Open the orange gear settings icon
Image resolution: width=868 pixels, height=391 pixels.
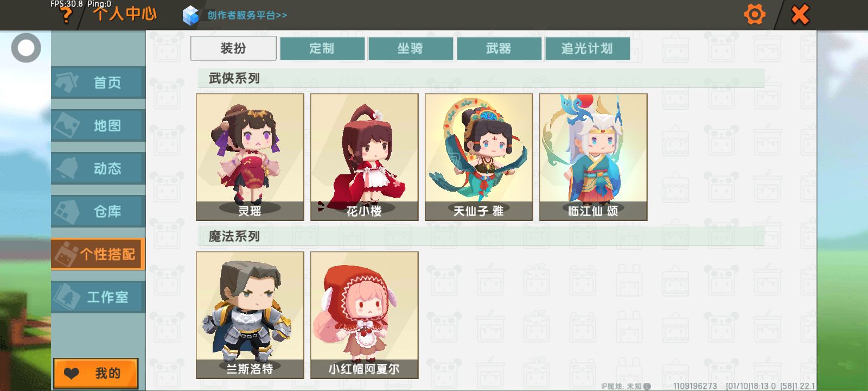click(x=755, y=14)
